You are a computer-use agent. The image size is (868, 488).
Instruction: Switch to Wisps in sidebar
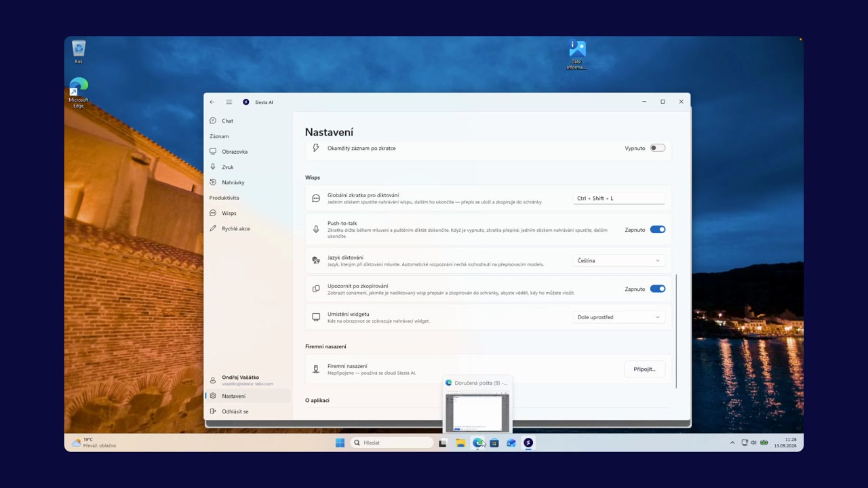(248, 213)
